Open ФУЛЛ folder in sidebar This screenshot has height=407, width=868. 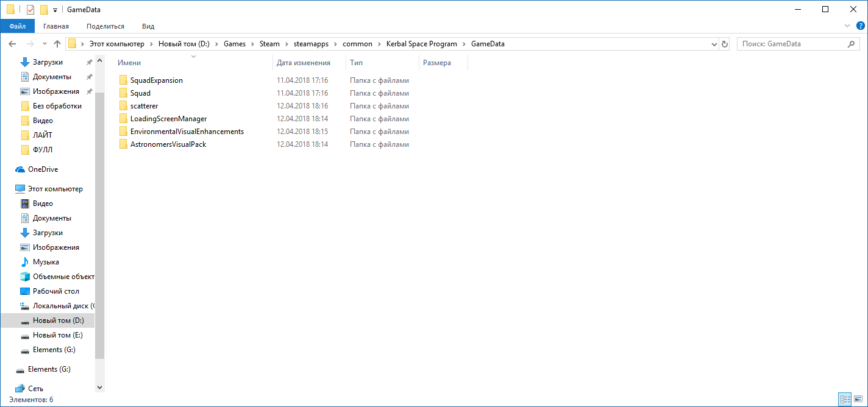[43, 150]
